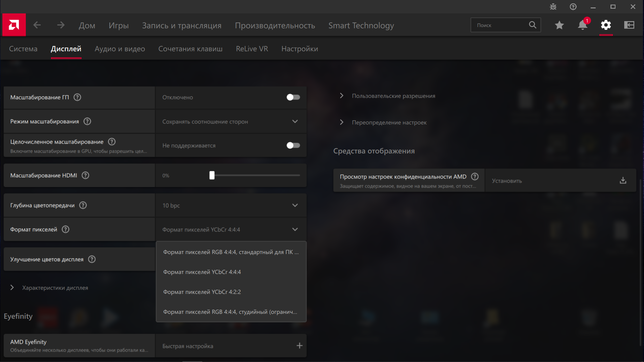Enable the Масштабирование ГП toggle
The image size is (644, 362).
pyautogui.click(x=293, y=97)
